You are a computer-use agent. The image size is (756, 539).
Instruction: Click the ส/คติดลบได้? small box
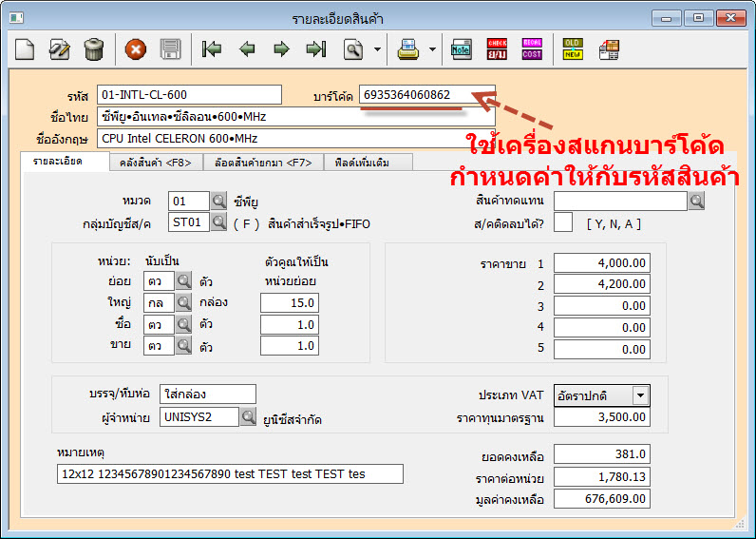click(563, 222)
